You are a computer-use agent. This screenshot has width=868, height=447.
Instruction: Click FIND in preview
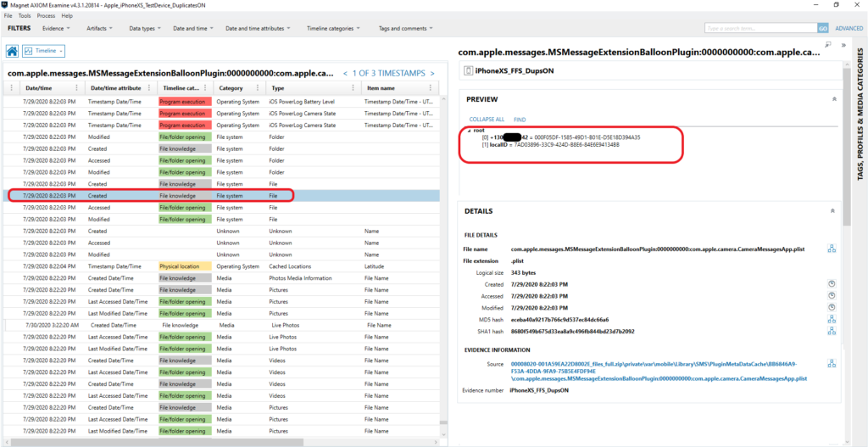(x=520, y=119)
